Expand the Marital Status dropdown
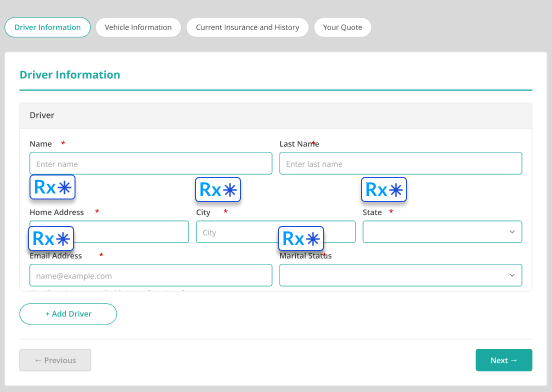Screen dimensions: 552x392 click(x=401, y=275)
